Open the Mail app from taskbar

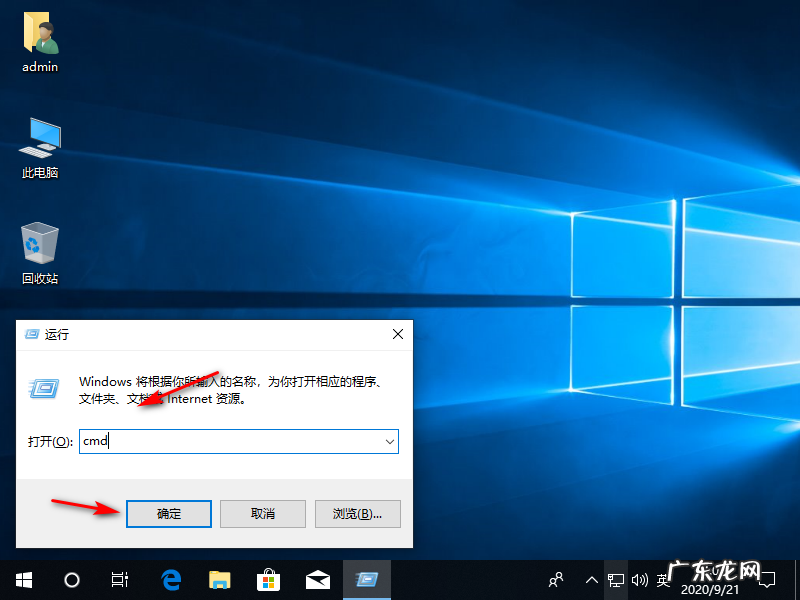316,580
